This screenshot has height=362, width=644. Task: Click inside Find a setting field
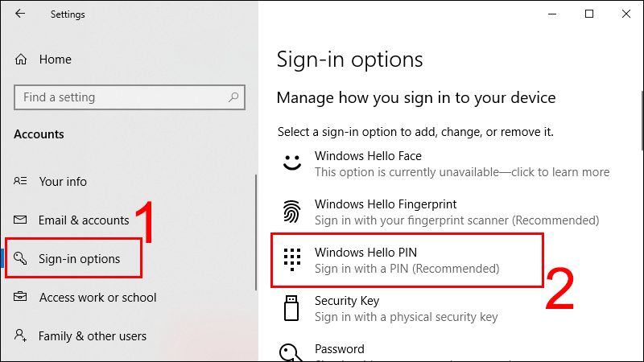121,97
